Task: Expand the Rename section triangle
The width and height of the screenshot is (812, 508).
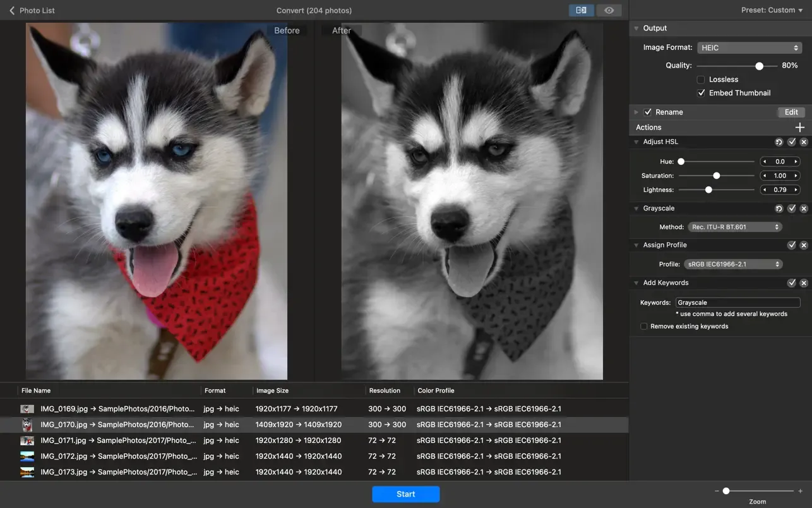Action: [x=636, y=112]
